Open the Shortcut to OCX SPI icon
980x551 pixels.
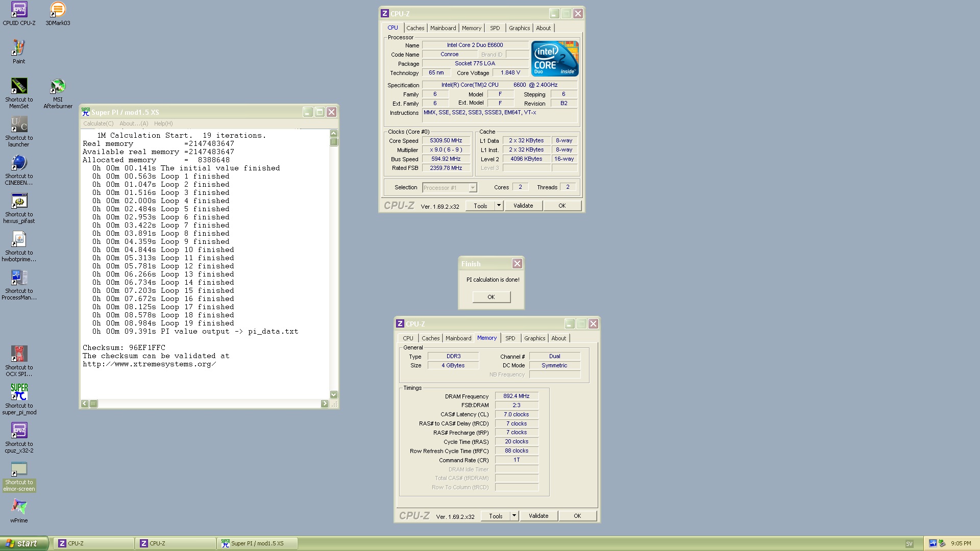(x=19, y=361)
